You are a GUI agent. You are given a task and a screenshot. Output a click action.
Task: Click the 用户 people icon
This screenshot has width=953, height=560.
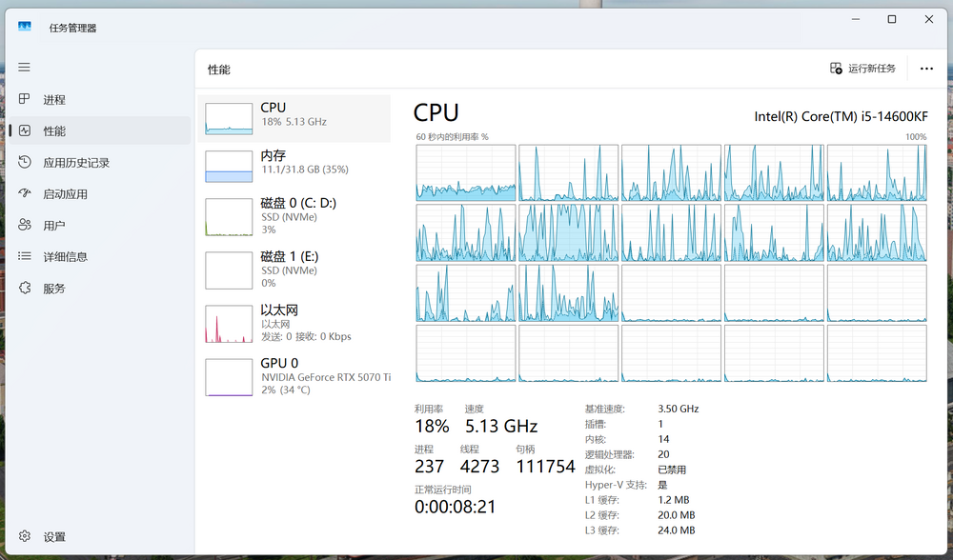25,225
